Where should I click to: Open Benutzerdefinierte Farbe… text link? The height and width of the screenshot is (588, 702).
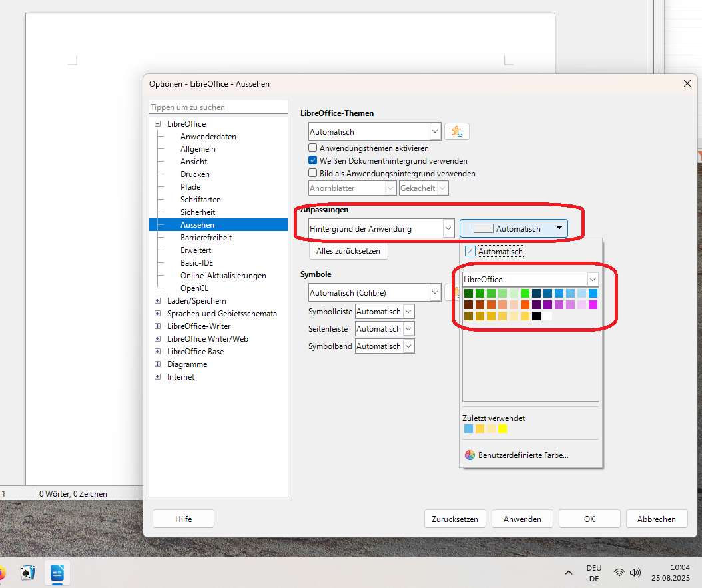click(523, 455)
